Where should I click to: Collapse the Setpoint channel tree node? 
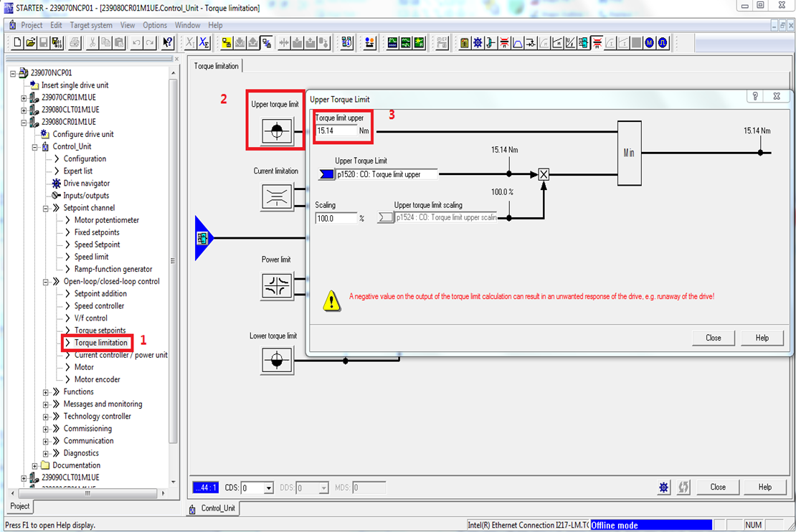pos(46,208)
